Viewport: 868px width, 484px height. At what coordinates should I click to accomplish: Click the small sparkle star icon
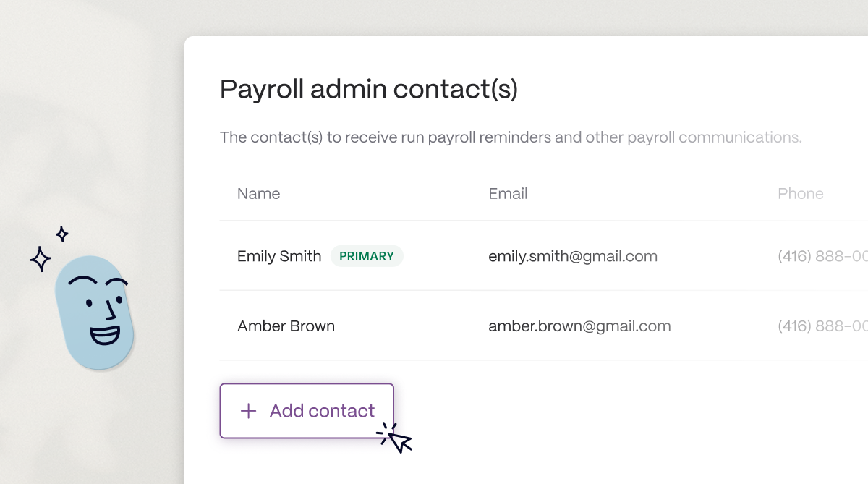(x=62, y=234)
